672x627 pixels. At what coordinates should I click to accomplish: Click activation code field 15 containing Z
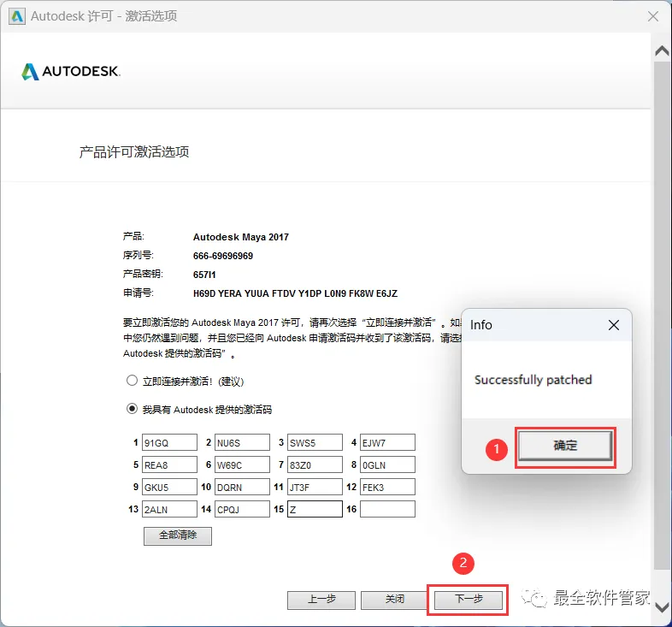(315, 510)
